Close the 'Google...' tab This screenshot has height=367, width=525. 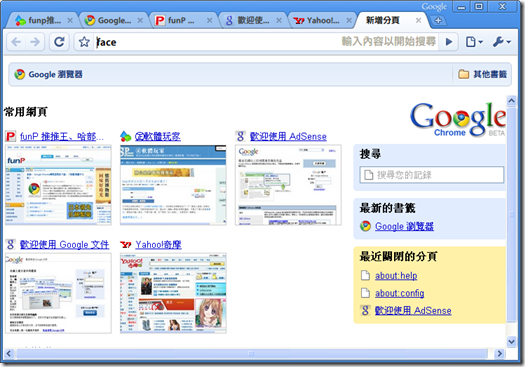pyautogui.click(x=140, y=20)
